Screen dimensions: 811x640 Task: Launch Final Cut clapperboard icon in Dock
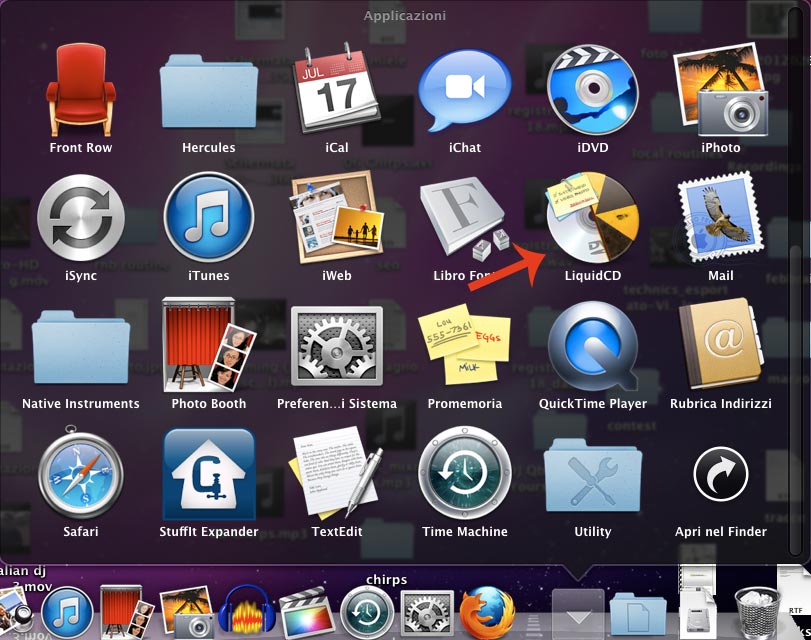306,613
